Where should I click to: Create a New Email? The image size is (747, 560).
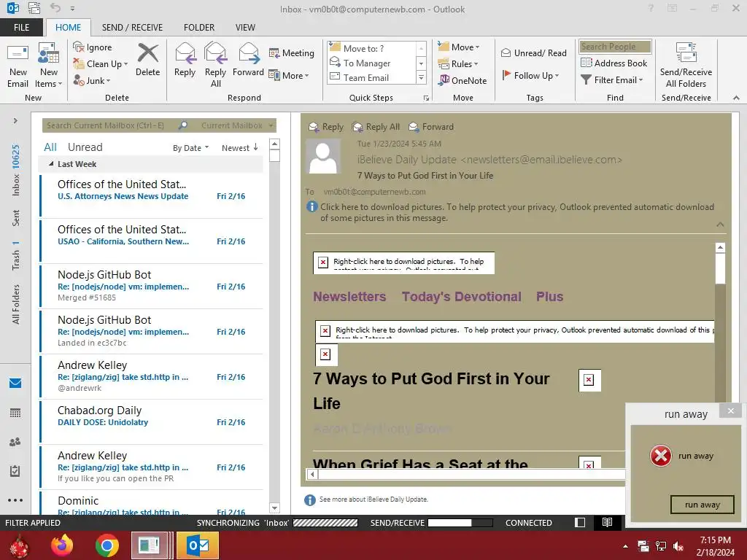[x=18, y=66]
